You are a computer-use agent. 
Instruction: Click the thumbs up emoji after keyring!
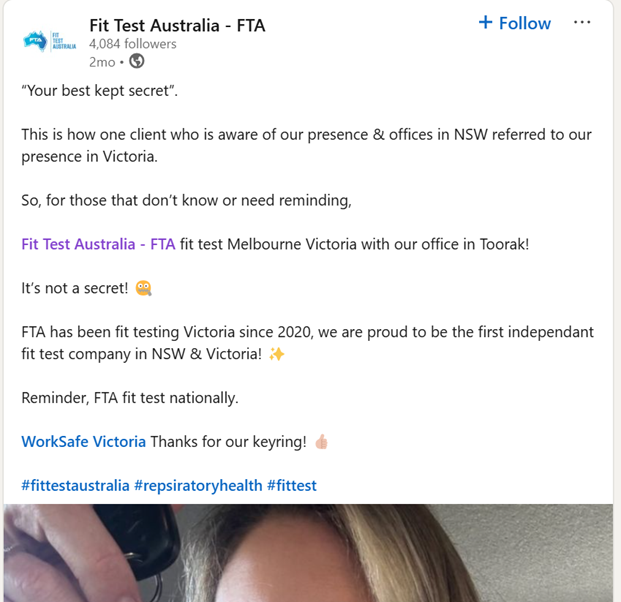coord(321,442)
